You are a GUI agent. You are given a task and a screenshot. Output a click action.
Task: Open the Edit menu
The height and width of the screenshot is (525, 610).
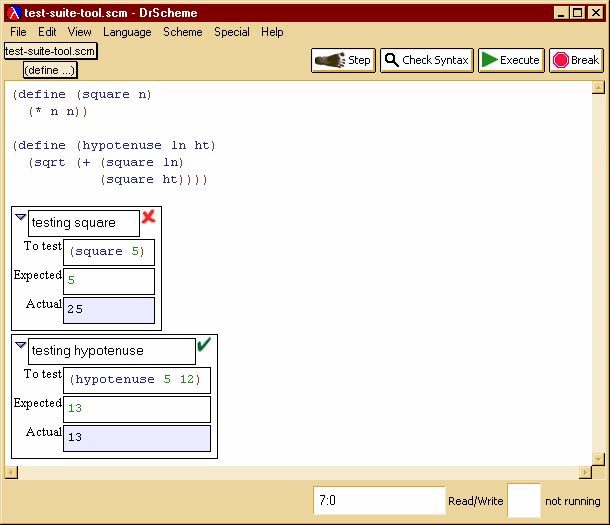[x=47, y=32]
